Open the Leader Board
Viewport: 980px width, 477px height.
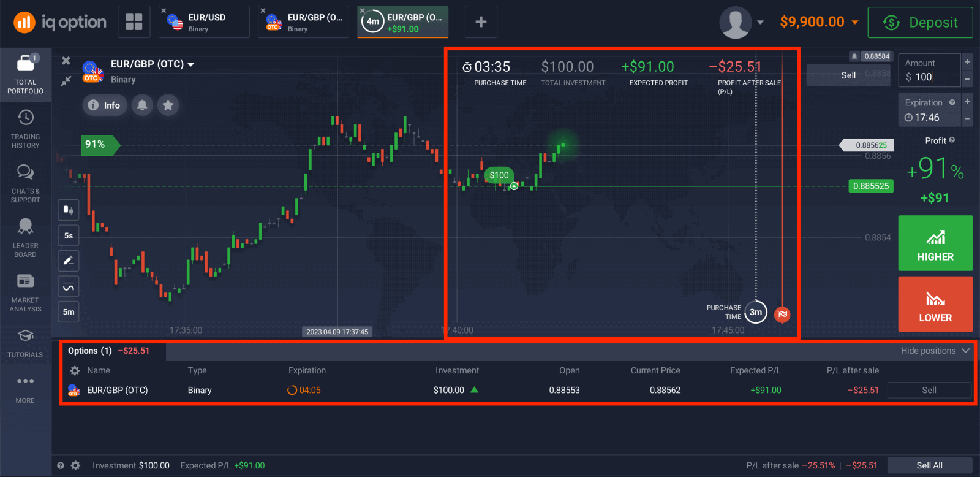[x=25, y=238]
